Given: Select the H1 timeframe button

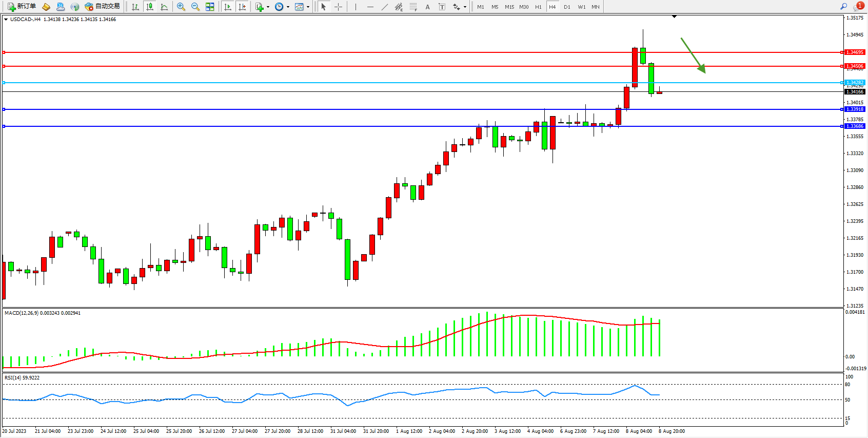Looking at the screenshot, I should (x=538, y=7).
